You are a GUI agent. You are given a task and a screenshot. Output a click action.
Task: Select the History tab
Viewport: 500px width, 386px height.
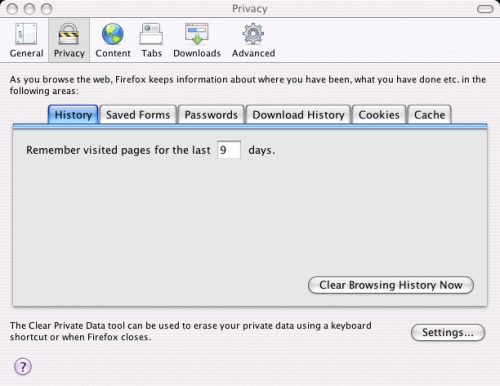tap(73, 115)
